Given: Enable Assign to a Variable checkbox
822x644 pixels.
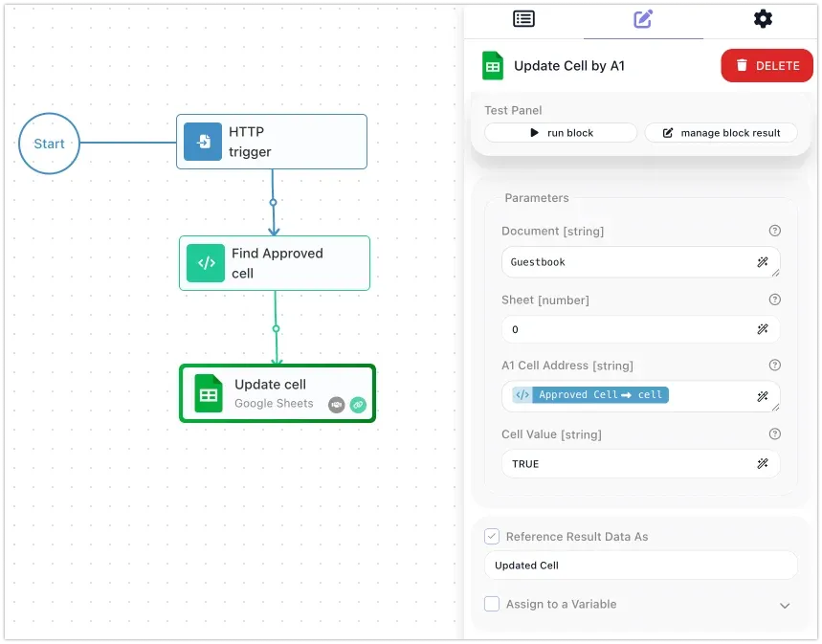Looking at the screenshot, I should pyautogui.click(x=492, y=604).
